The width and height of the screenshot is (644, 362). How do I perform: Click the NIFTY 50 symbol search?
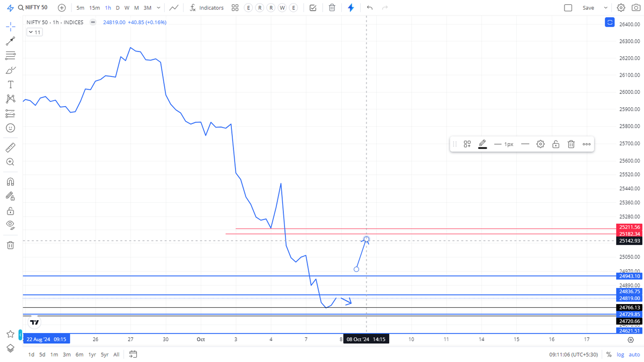(x=32, y=8)
